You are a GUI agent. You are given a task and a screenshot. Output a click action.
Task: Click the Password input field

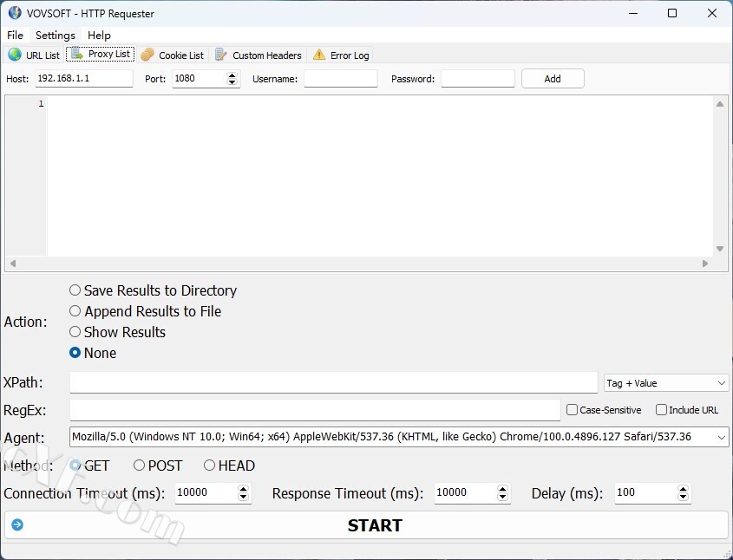[x=478, y=79]
